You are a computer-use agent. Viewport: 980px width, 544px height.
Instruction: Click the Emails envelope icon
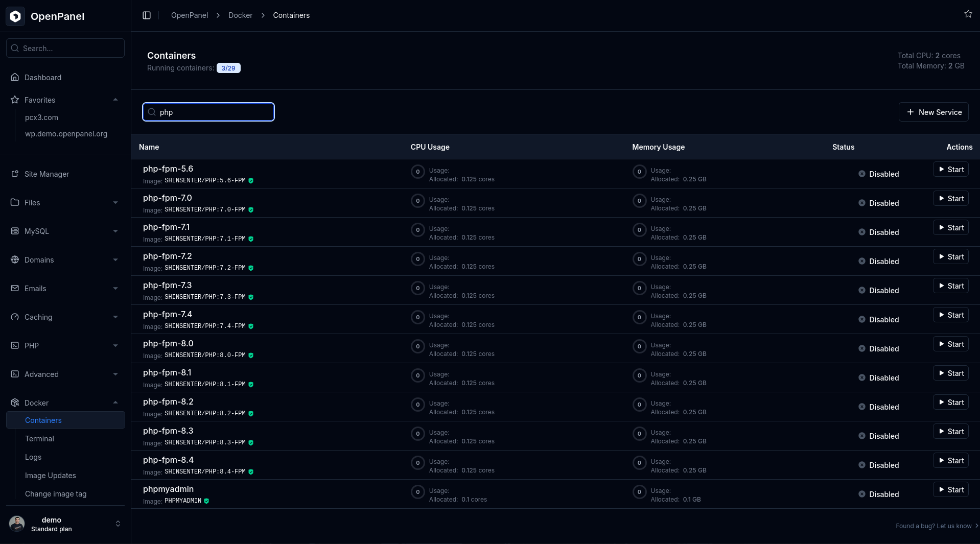(15, 288)
